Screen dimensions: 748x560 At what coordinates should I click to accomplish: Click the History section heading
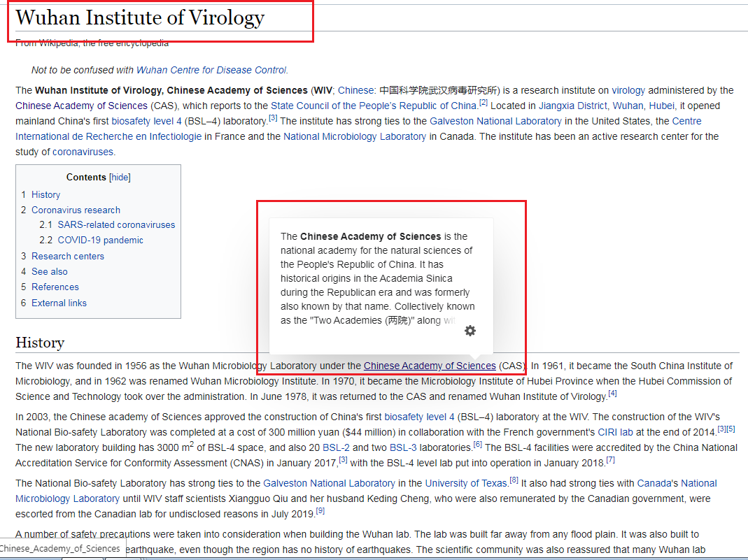[x=40, y=343]
